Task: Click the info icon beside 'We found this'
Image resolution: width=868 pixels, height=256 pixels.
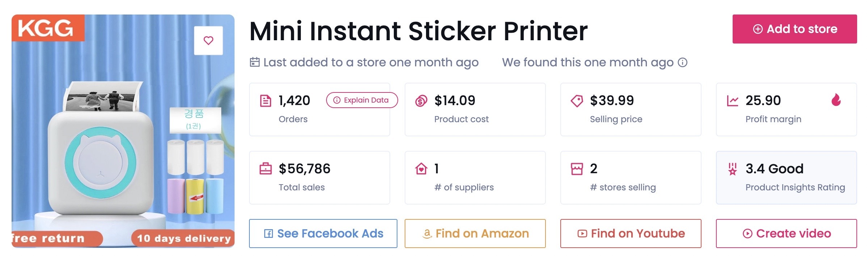Action: coord(682,62)
